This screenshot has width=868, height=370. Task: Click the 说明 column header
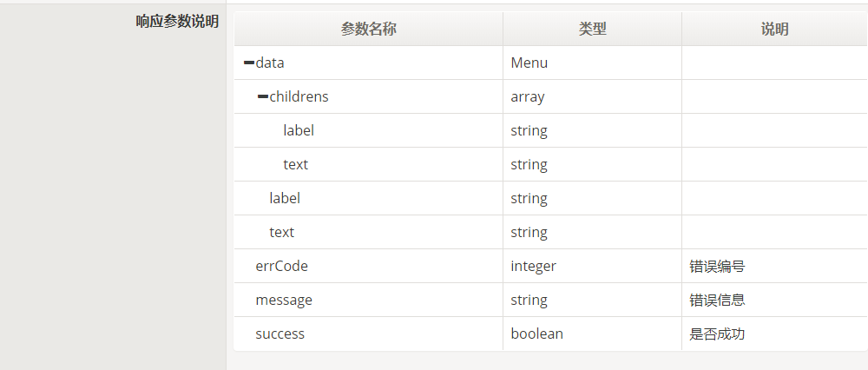pos(774,29)
